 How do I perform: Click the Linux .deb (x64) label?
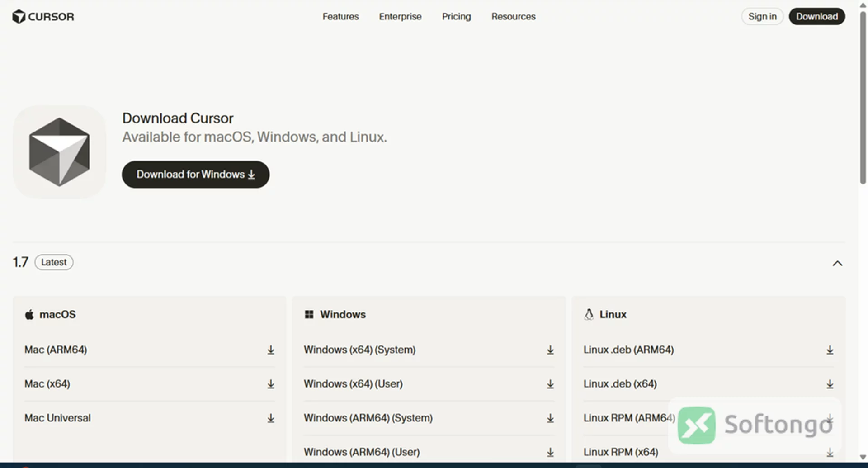(x=620, y=384)
